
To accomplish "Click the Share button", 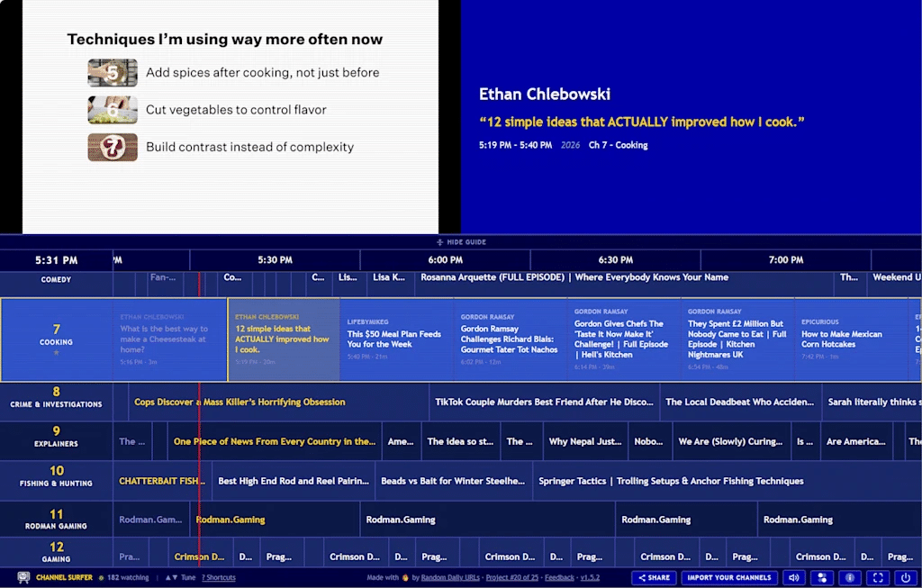I will click(654, 578).
